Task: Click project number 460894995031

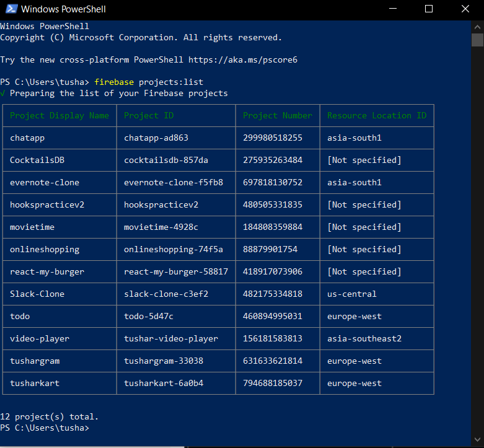Action: [x=273, y=316]
